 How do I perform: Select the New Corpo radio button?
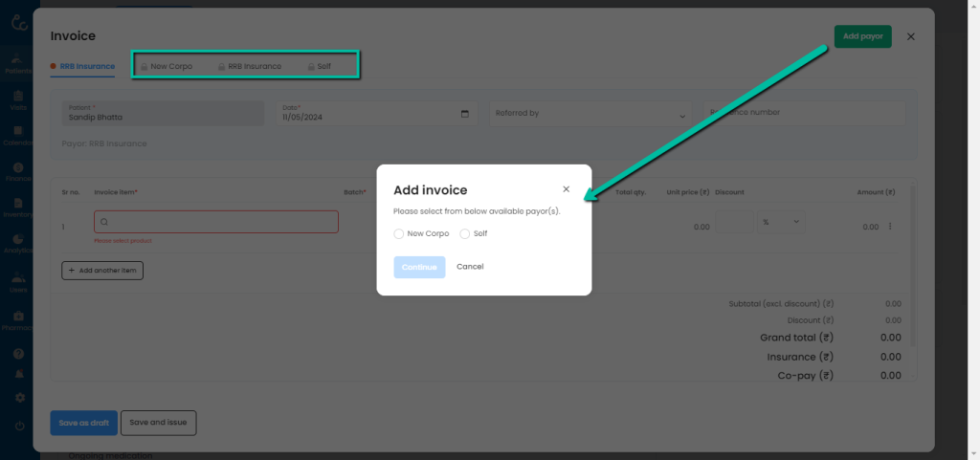pos(399,233)
